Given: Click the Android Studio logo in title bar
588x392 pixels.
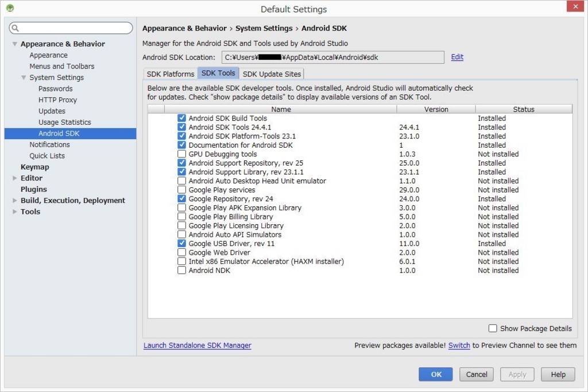Looking at the screenshot, I should point(10,8).
